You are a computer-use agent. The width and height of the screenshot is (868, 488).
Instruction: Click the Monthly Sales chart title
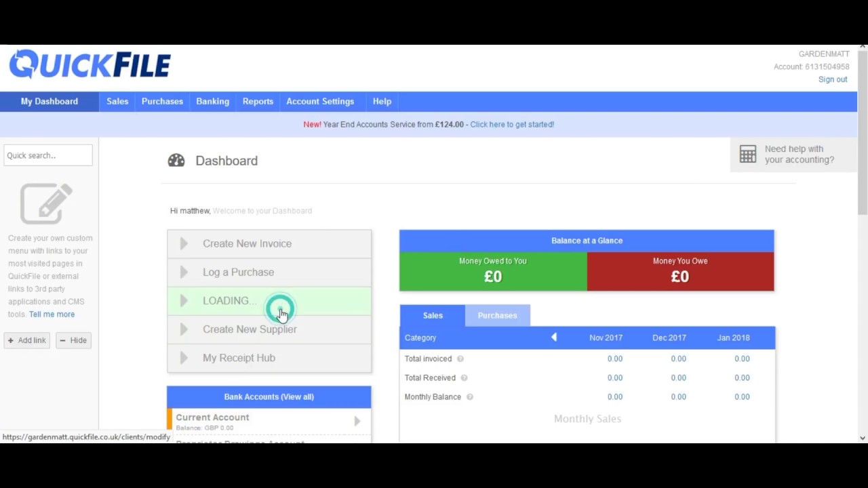587,419
